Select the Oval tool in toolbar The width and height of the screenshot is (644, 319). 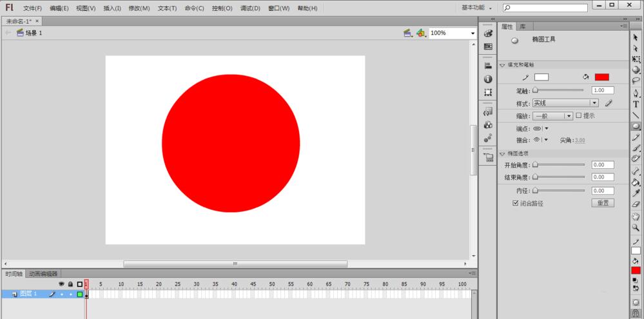(x=636, y=126)
